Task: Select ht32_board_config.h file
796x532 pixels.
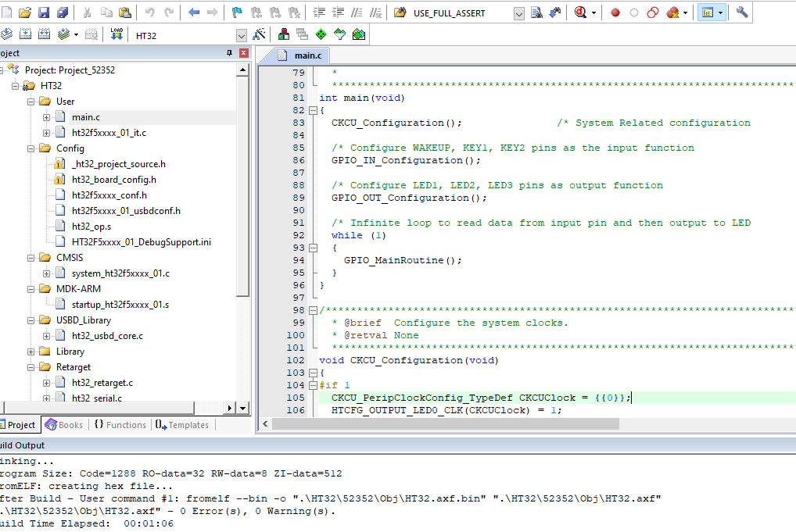Action: tap(114, 180)
